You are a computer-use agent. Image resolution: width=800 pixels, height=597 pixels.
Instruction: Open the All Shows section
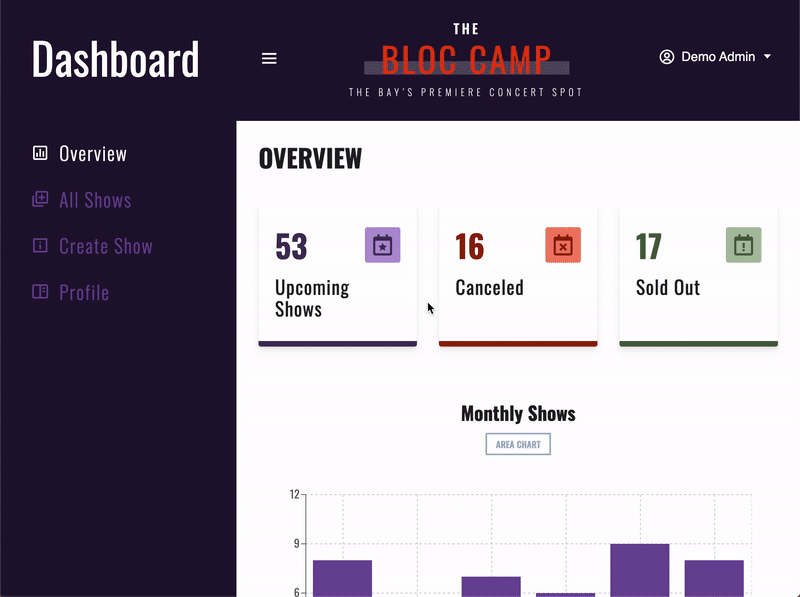[x=95, y=200]
